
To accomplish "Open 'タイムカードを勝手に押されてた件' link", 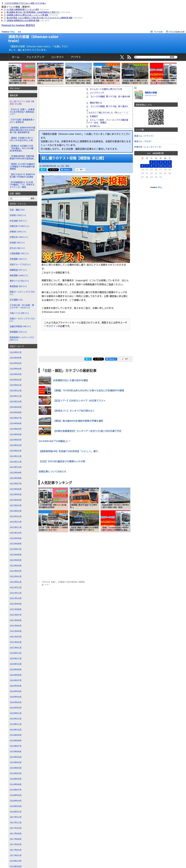I will [x=106, y=89].
